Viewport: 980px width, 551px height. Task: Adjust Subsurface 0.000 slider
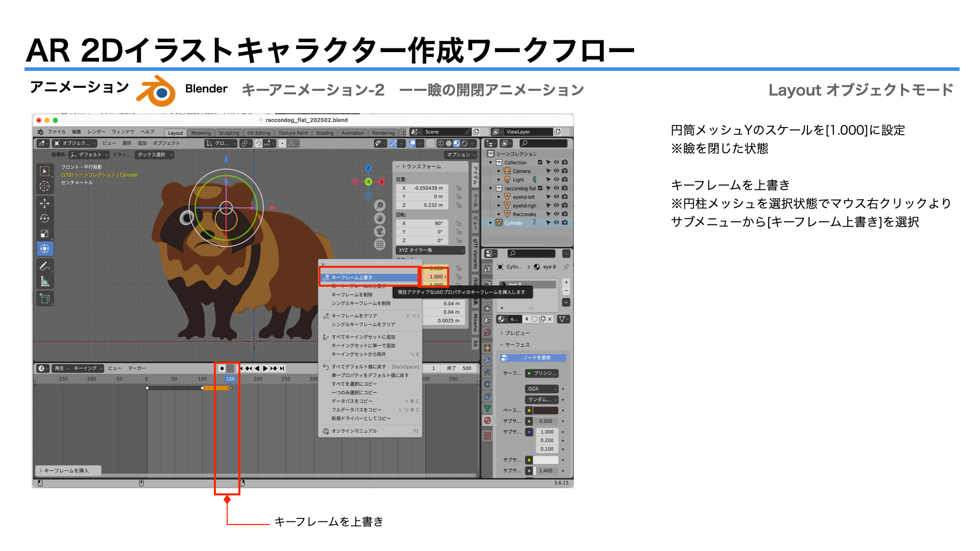click(546, 421)
